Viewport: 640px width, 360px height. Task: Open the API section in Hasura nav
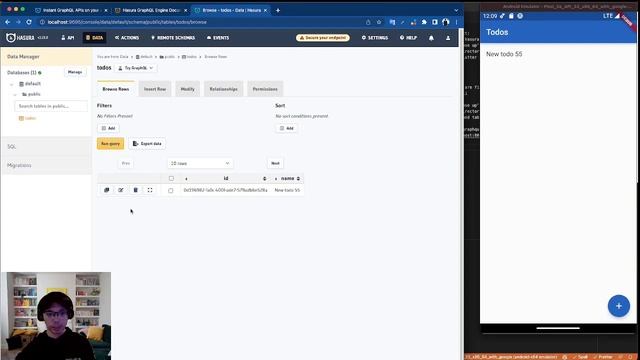(68, 38)
